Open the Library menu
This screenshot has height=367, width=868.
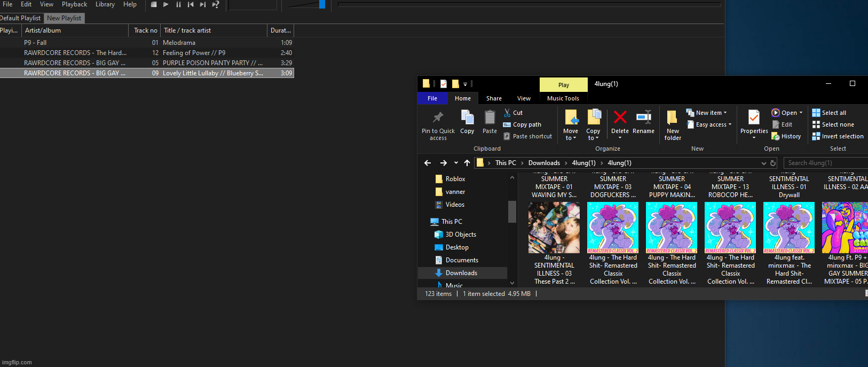click(105, 4)
